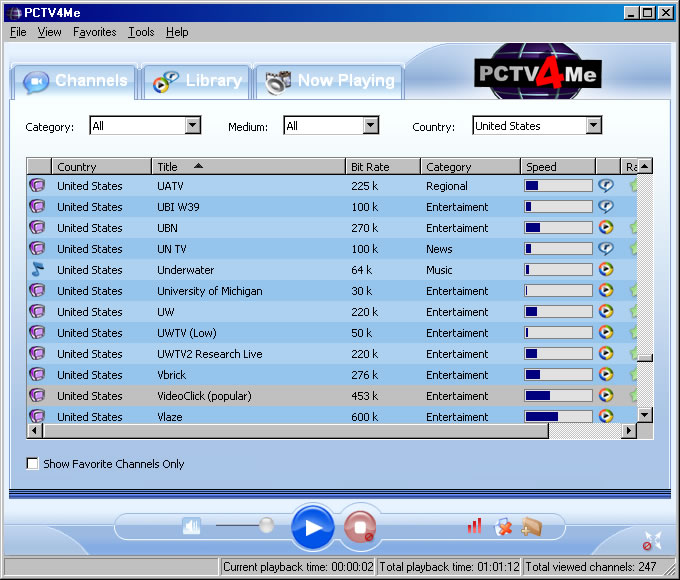The width and height of the screenshot is (680, 580).
Task: Click the mute volume speaker icon
Action: pyautogui.click(x=191, y=527)
